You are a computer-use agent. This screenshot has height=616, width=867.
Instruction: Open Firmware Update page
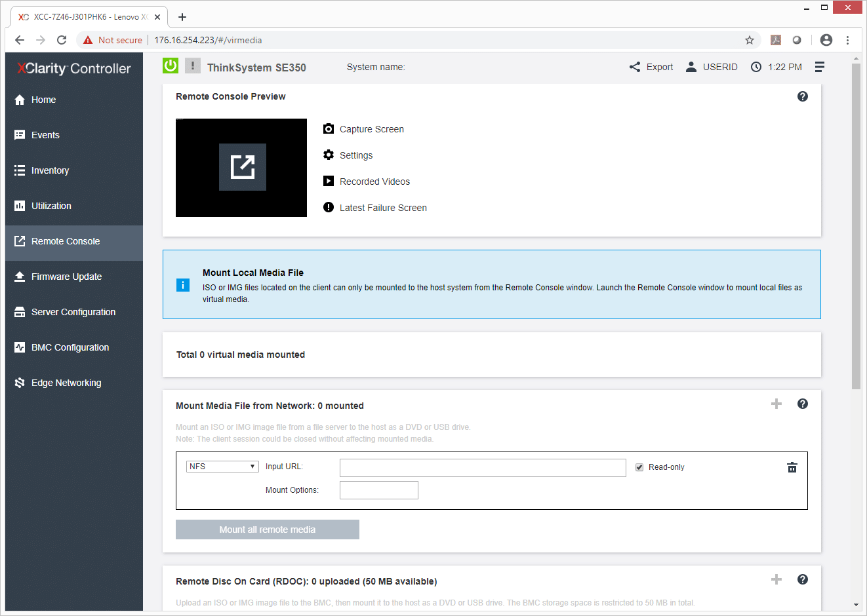(74, 277)
